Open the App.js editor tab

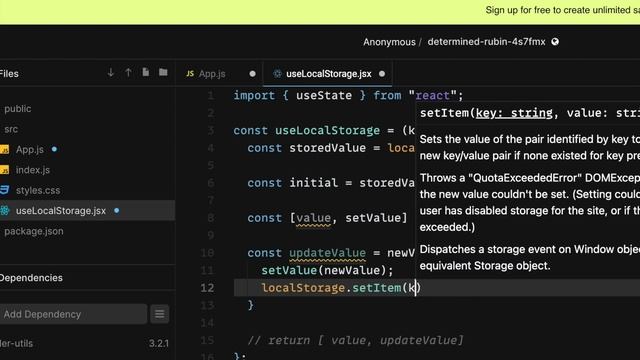[212, 74]
